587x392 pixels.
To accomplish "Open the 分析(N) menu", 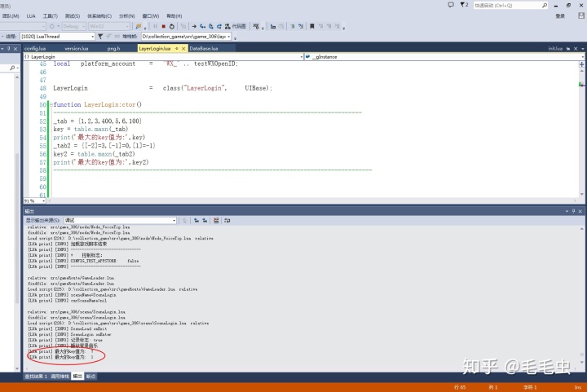I will point(126,16).
